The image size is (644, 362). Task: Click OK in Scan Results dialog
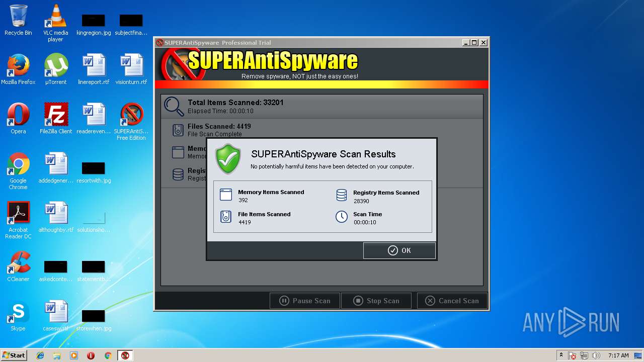coord(399,250)
